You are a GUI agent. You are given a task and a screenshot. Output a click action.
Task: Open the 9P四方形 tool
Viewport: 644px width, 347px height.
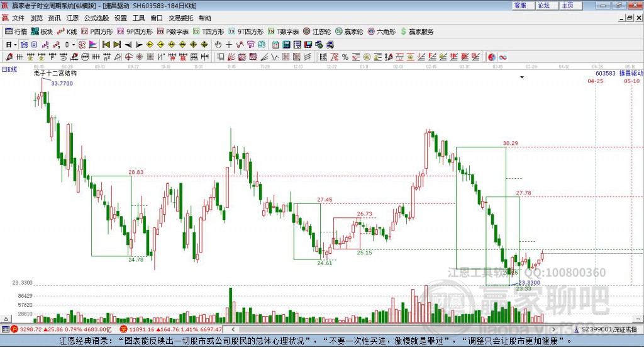pos(135,31)
